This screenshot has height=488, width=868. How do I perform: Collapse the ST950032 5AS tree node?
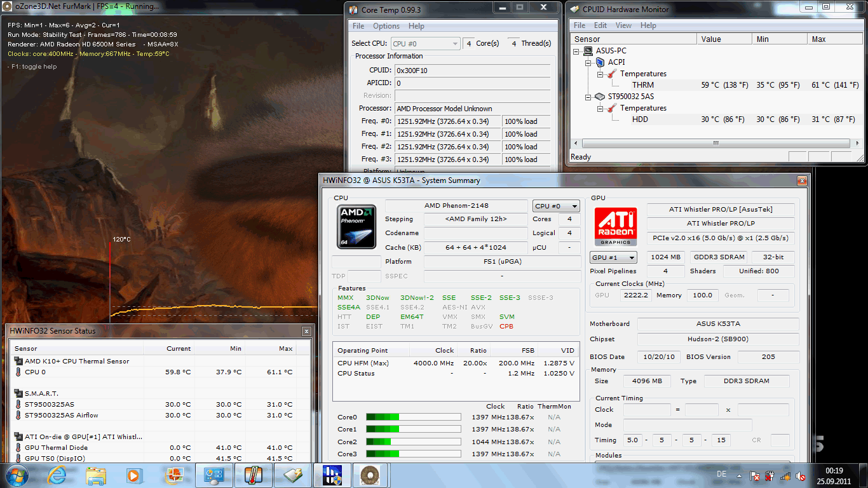(588, 97)
